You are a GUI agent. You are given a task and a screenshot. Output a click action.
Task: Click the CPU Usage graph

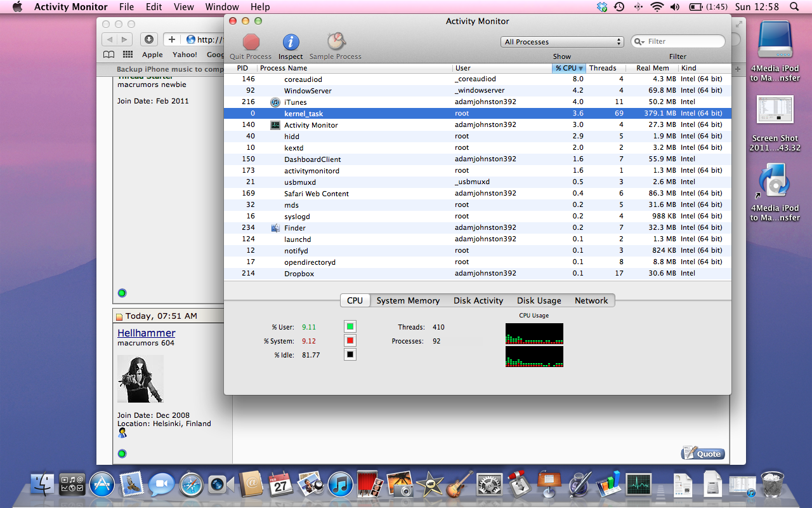click(x=534, y=345)
